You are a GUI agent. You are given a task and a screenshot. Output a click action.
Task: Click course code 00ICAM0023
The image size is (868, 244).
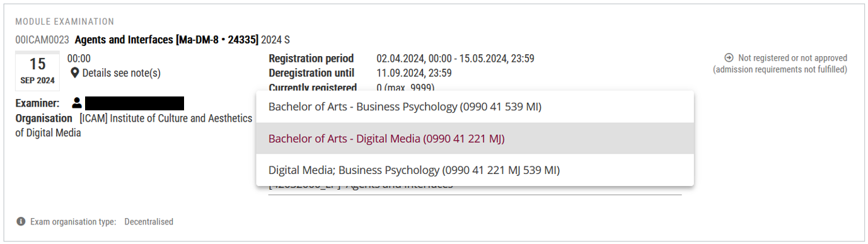click(42, 40)
